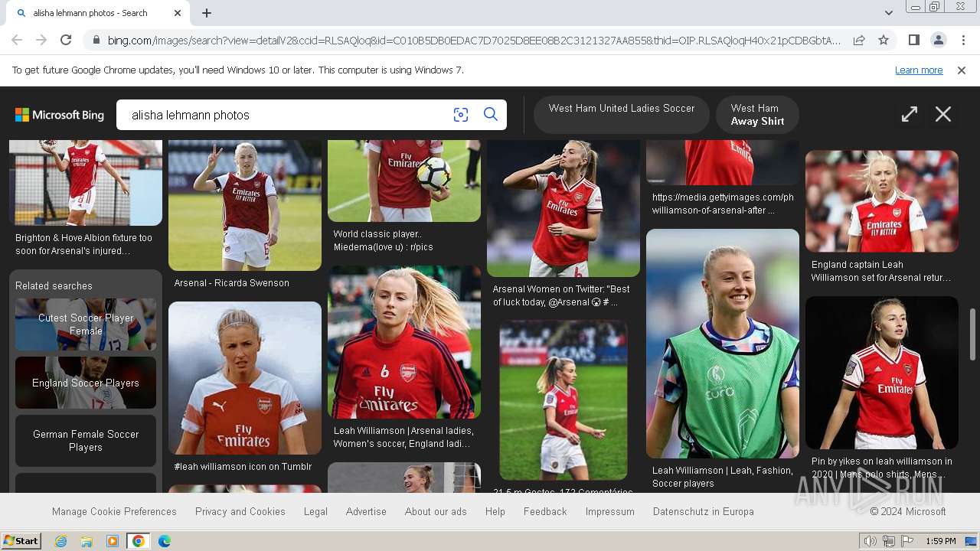Click the magnifier search icon in Bing box
The height and width of the screenshot is (551, 980).
491,115
